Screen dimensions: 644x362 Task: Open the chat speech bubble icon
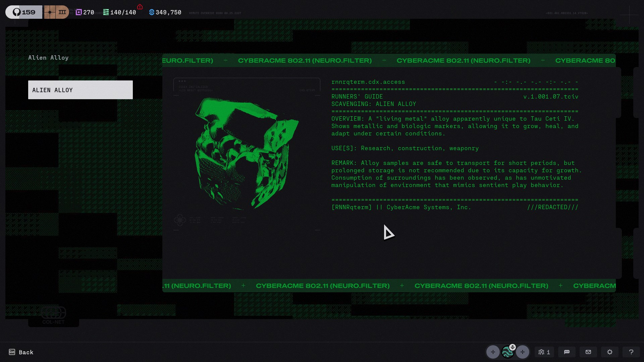[x=567, y=352]
